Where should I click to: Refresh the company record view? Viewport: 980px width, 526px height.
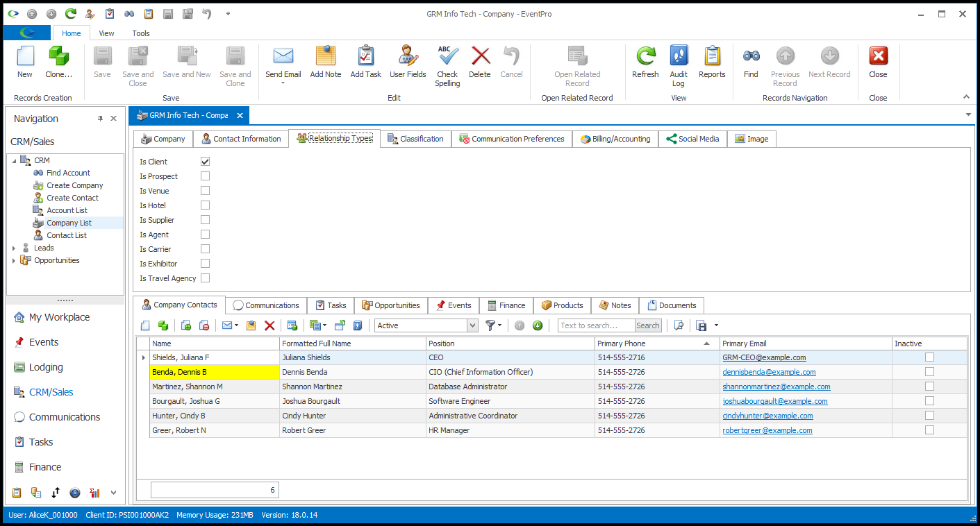[x=645, y=62]
